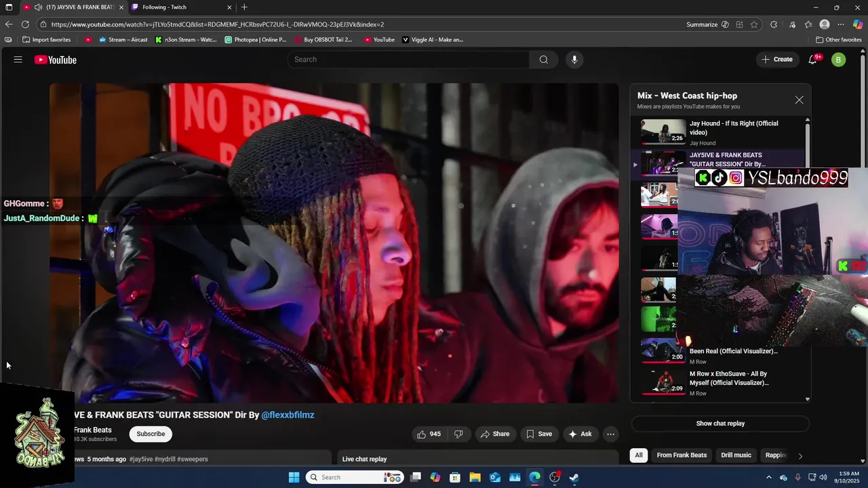Open Edge settings and more ellipsis
The height and width of the screenshot is (488, 868).
coord(841,24)
